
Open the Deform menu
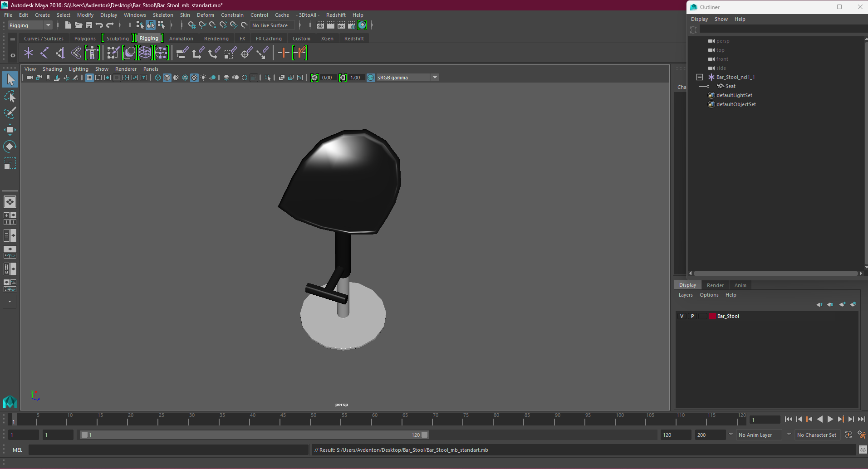[x=206, y=15]
